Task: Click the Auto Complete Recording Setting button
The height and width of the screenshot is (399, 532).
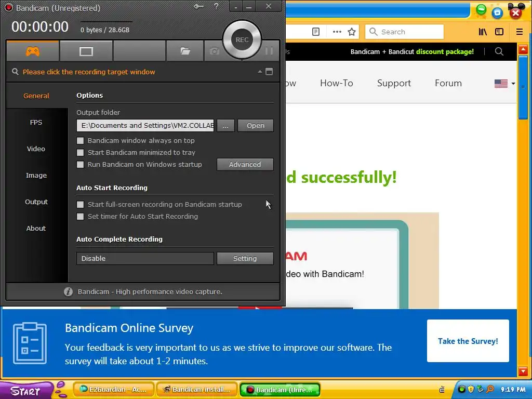Action: 245,259
